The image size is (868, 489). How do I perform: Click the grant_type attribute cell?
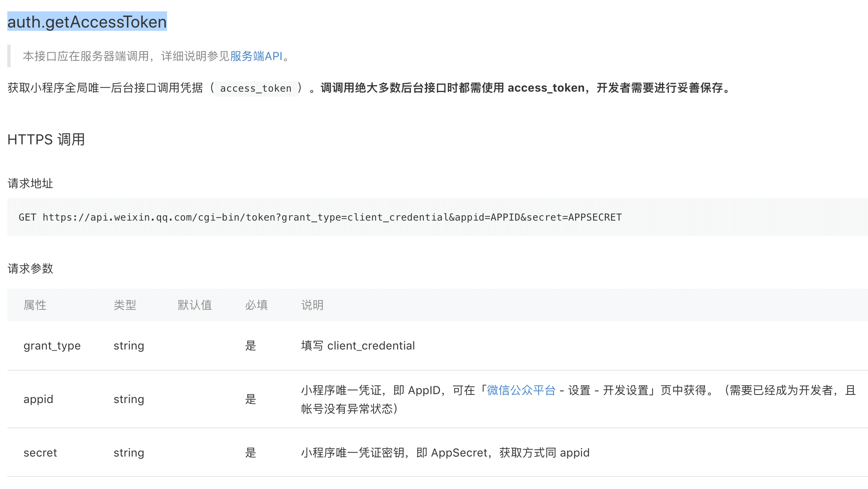52,345
